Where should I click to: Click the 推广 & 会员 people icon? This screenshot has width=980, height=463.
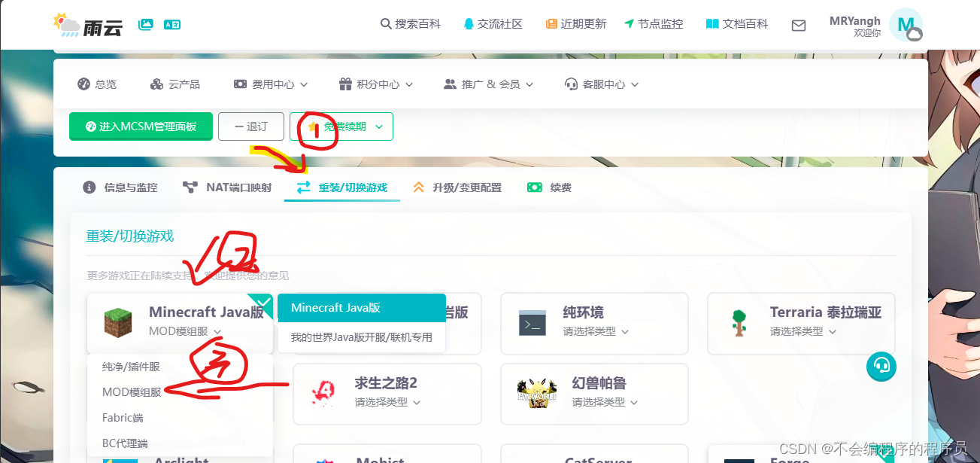451,84
